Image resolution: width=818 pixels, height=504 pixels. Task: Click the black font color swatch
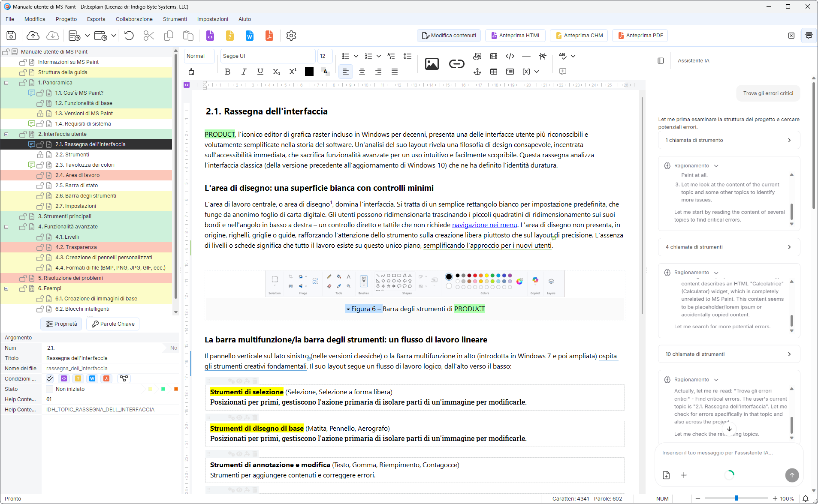pos(309,72)
